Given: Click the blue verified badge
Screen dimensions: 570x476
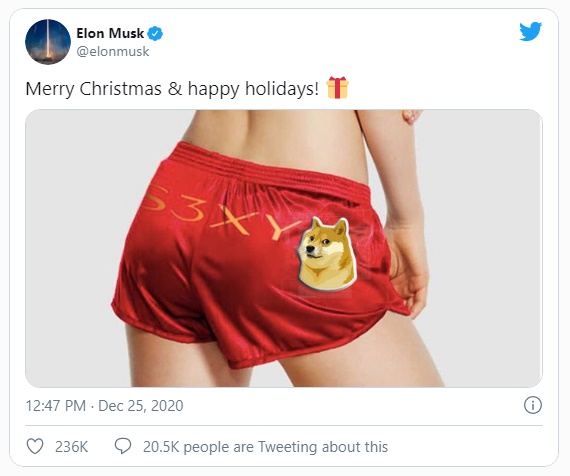Looking at the screenshot, I should [155, 33].
